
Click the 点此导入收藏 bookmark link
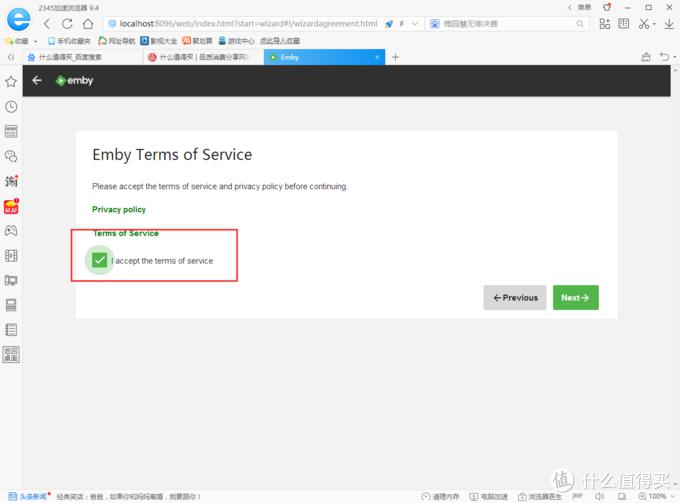pyautogui.click(x=280, y=41)
